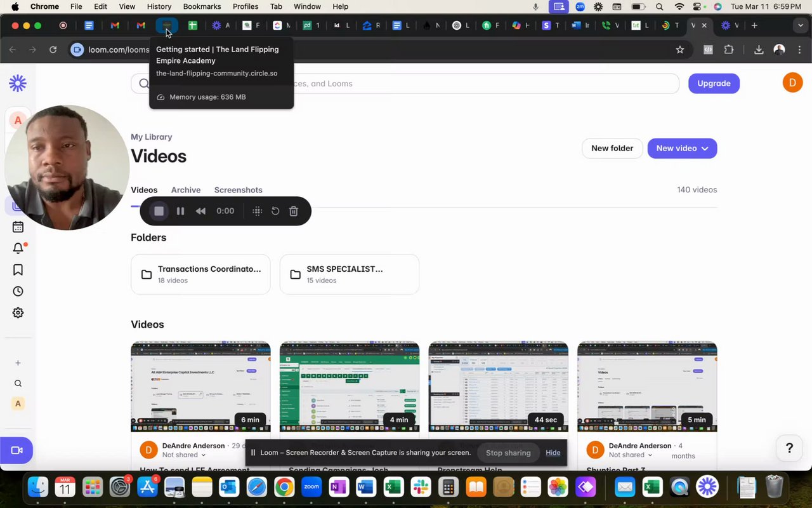Open Zoom from the Dock
Image resolution: width=812 pixels, height=508 pixels.
click(x=311, y=487)
